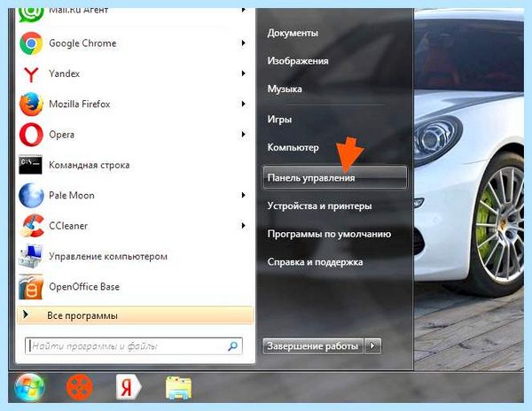Click the red Opera icon
Screen dimensions: 532x411
pos(31,135)
